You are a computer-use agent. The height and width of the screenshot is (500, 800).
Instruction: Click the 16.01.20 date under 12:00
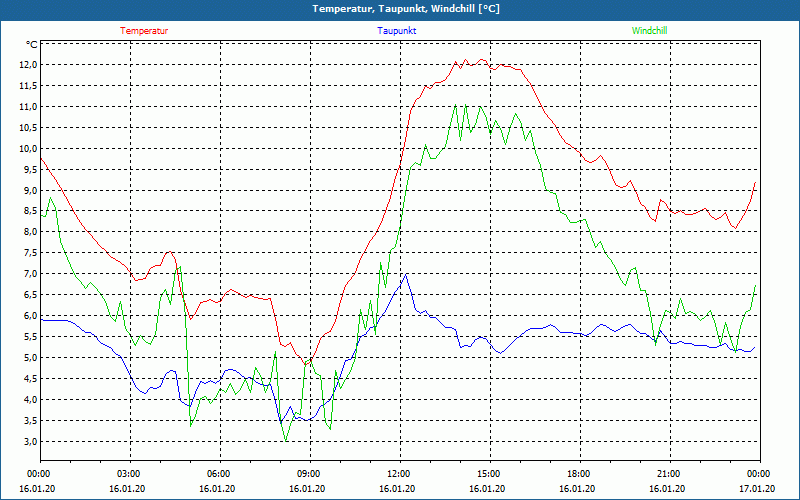click(397, 489)
